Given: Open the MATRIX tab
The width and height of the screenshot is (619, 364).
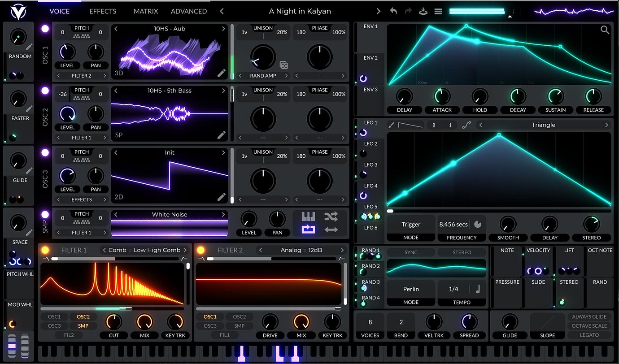Looking at the screenshot, I should pyautogui.click(x=145, y=11).
